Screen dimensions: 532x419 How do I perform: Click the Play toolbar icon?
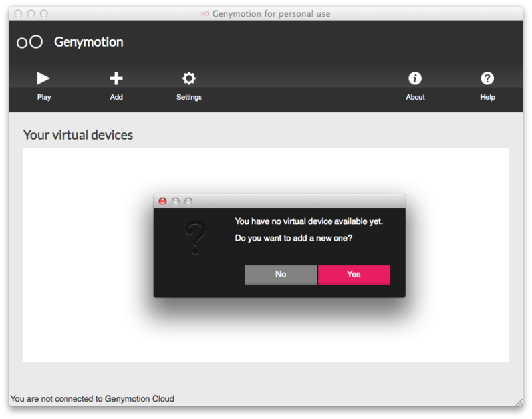click(x=43, y=78)
